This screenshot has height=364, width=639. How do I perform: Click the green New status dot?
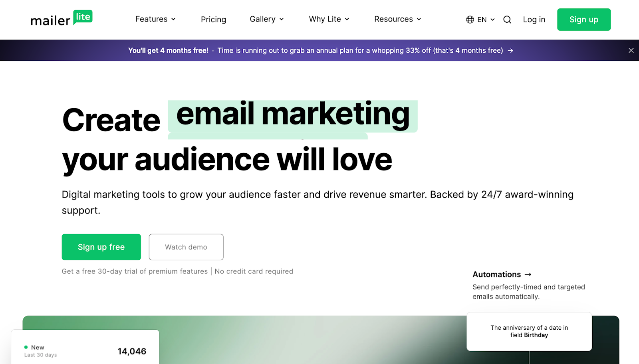[27, 347]
